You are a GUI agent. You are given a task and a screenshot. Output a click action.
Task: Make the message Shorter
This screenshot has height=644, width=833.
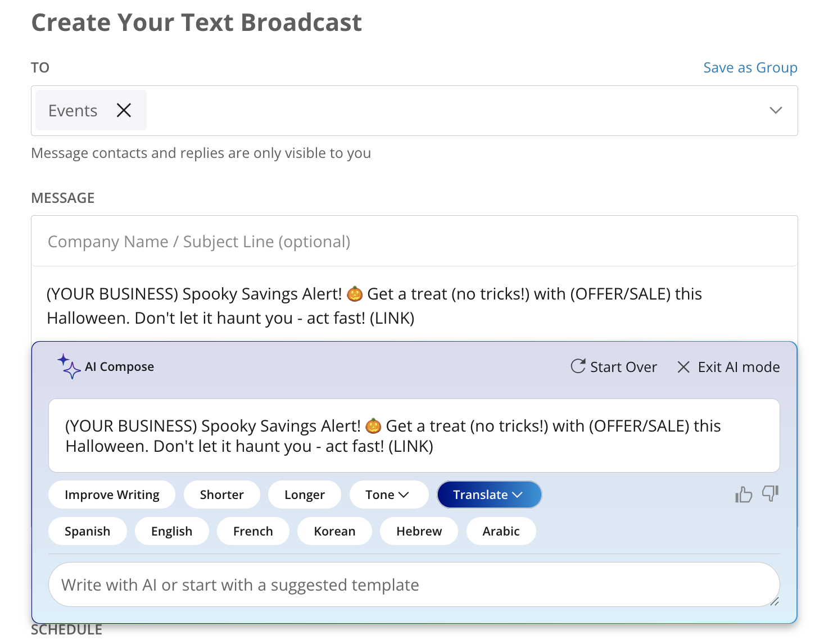click(x=222, y=495)
